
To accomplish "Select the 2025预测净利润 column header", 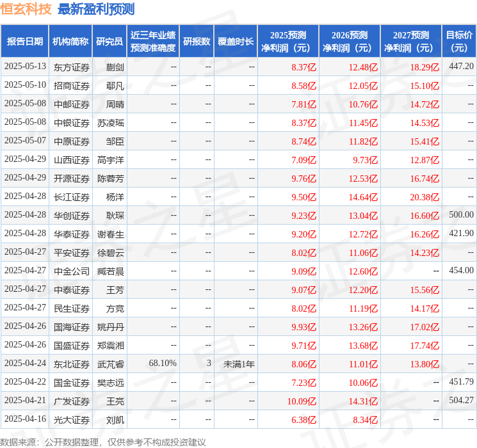I will 288,42.
